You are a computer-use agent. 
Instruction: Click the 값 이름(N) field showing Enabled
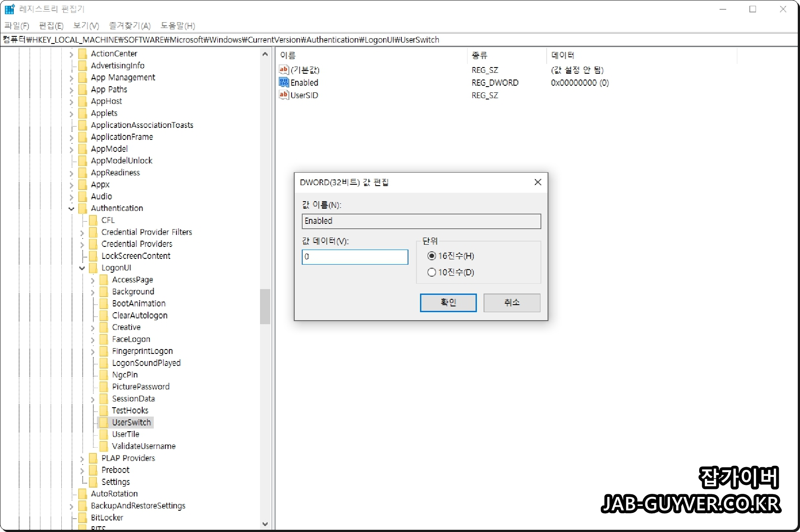pyautogui.click(x=421, y=221)
